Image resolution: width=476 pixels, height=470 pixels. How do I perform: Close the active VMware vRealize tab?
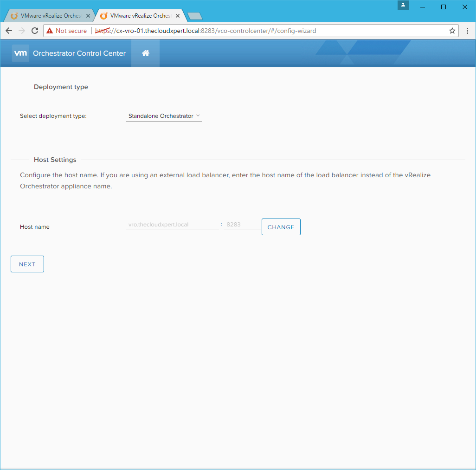(x=178, y=16)
